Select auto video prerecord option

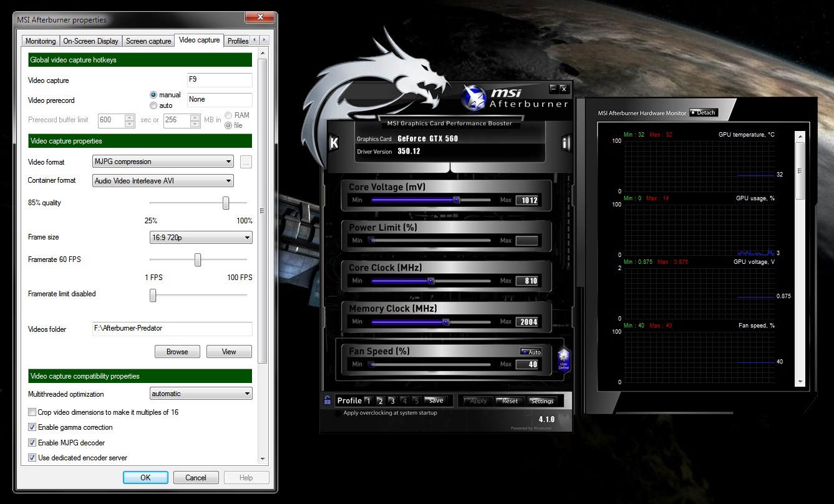(153, 105)
